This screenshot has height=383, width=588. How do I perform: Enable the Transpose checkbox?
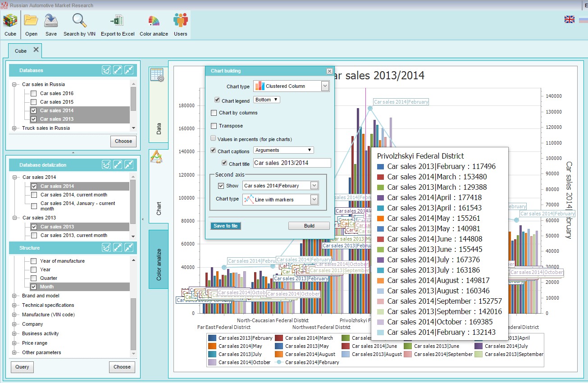(214, 126)
